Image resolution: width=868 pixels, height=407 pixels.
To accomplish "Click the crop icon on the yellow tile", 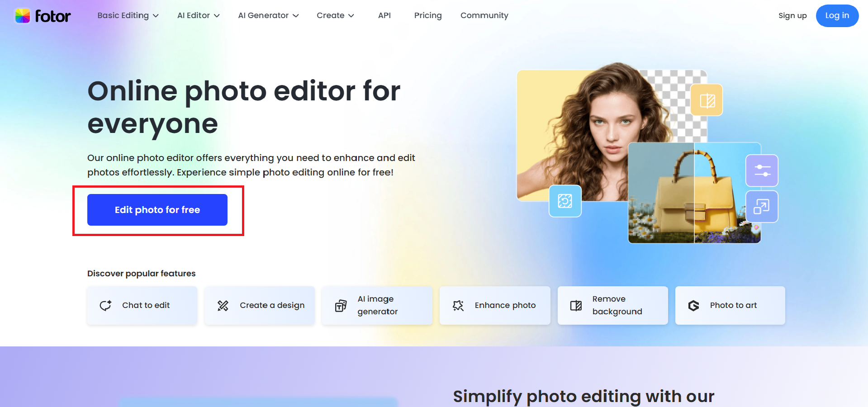I will pyautogui.click(x=707, y=100).
